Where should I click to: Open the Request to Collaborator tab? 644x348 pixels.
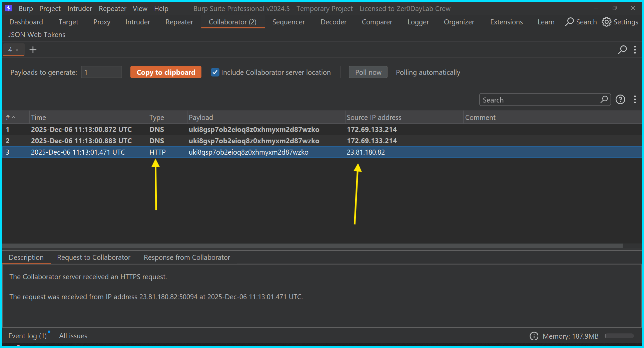[94, 257]
